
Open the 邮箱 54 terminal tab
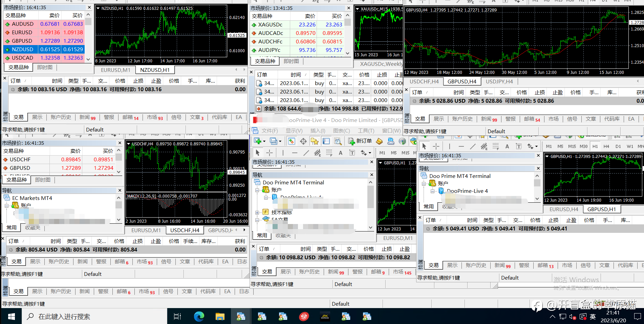click(532, 119)
